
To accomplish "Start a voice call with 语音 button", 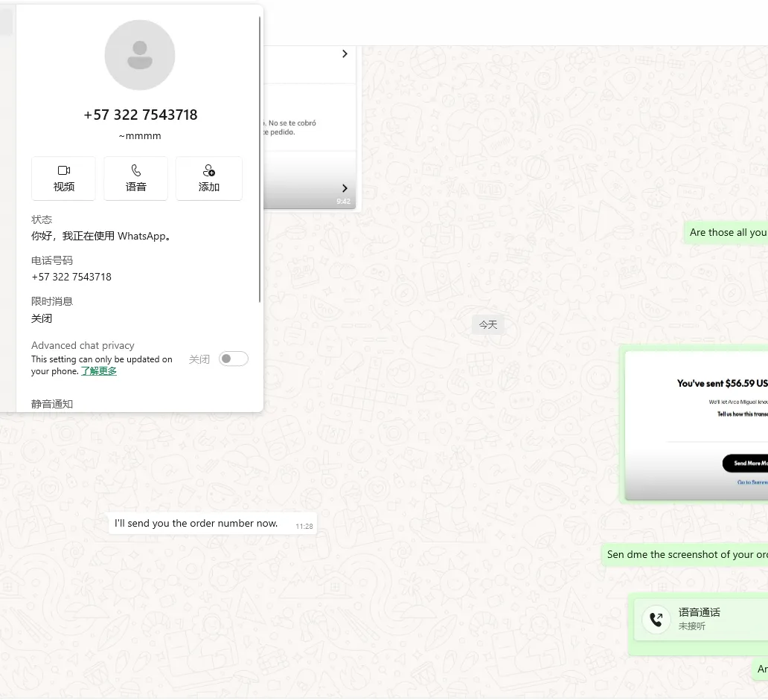I will 135,179.
